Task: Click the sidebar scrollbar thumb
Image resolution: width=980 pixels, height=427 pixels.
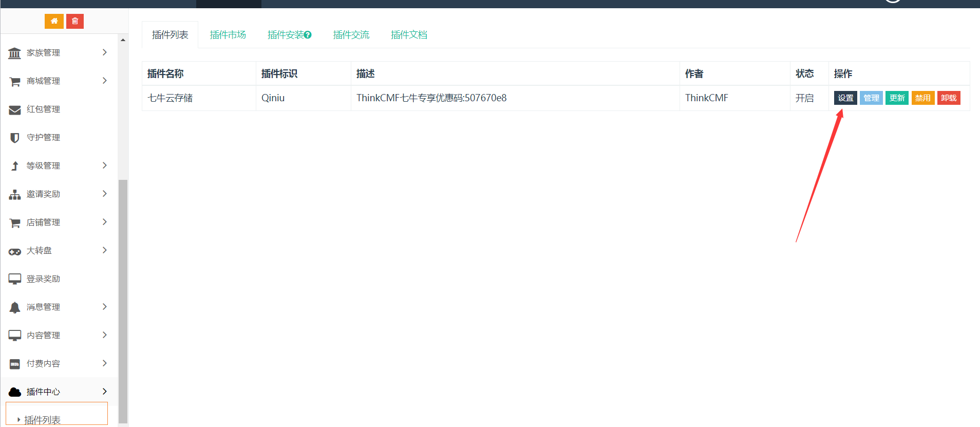Action: (x=123, y=301)
